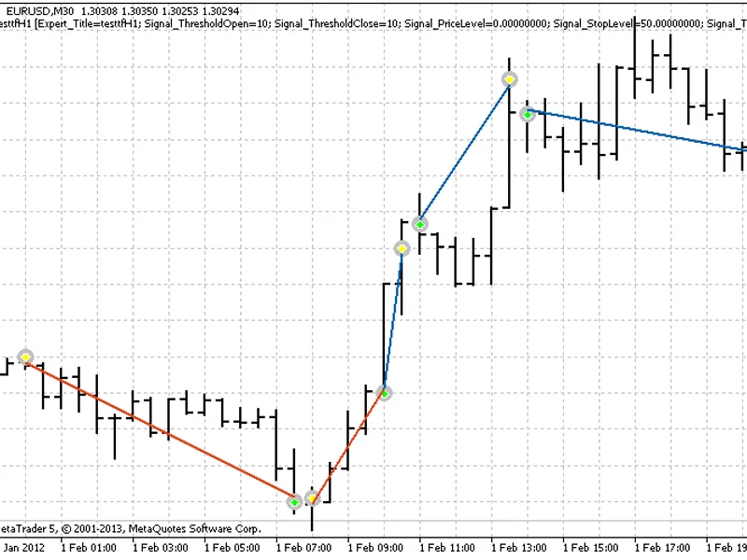
Task: Click the 1 Feb 13:00 time label
Action: pyautogui.click(x=519, y=548)
